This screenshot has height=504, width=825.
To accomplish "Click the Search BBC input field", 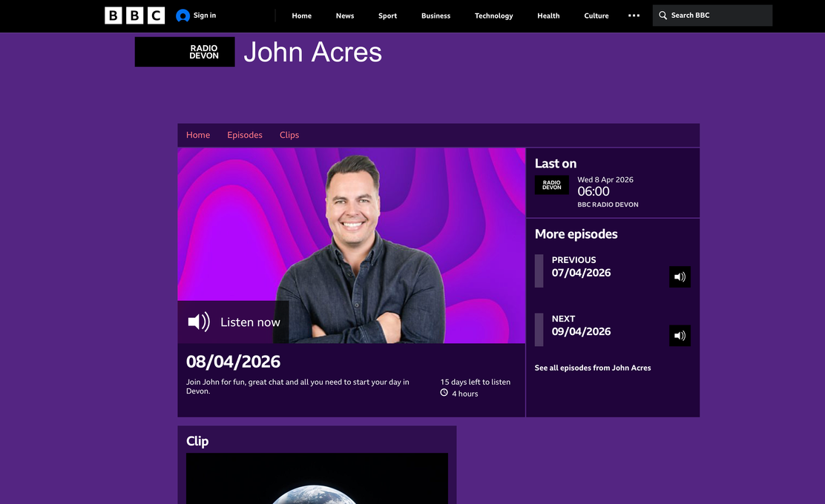I will pyautogui.click(x=712, y=16).
